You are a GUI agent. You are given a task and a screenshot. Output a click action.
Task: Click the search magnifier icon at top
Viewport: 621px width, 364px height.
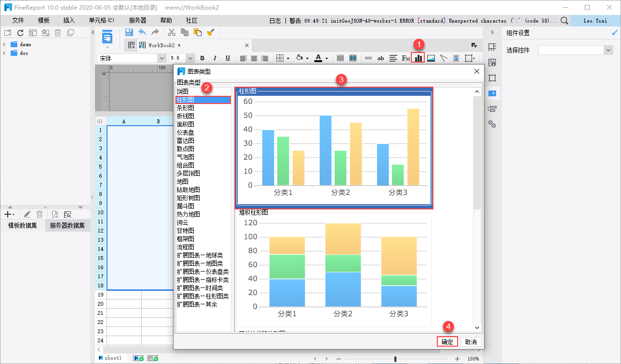pos(564,21)
